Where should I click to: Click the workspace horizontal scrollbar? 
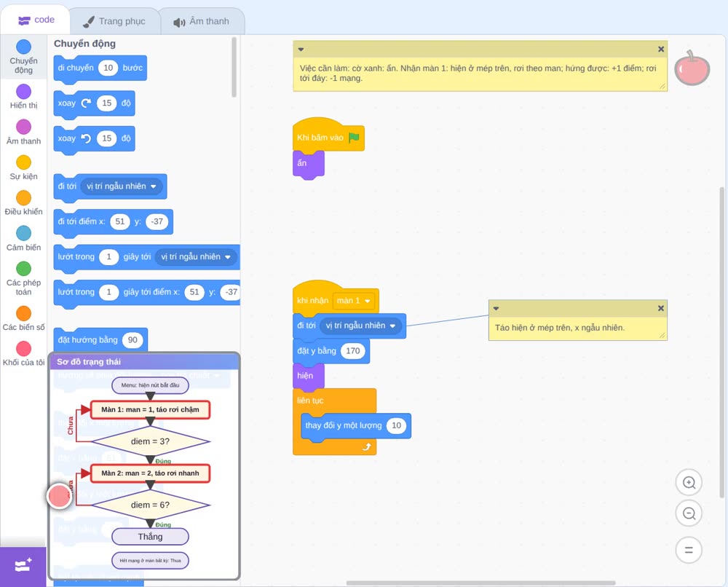[x=481, y=583]
